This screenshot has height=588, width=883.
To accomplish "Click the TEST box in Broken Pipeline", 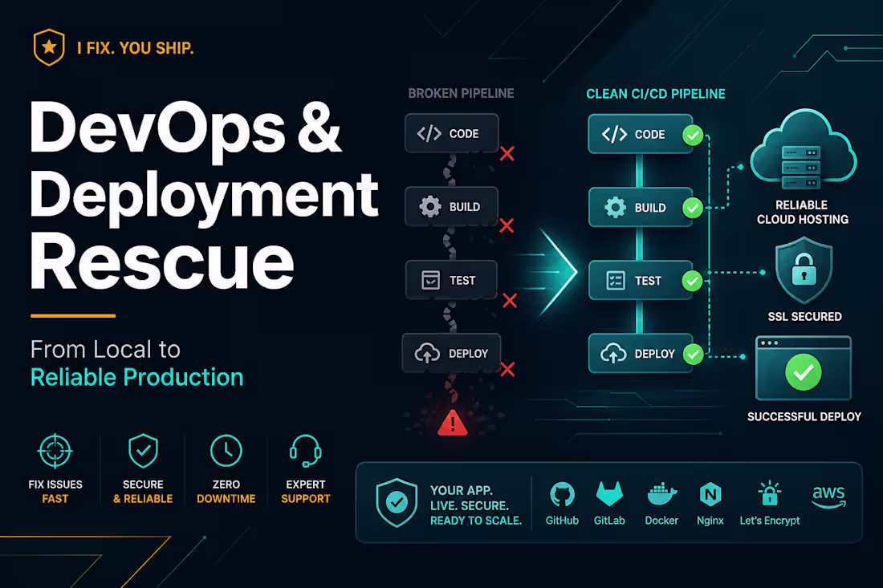I will click(x=452, y=280).
